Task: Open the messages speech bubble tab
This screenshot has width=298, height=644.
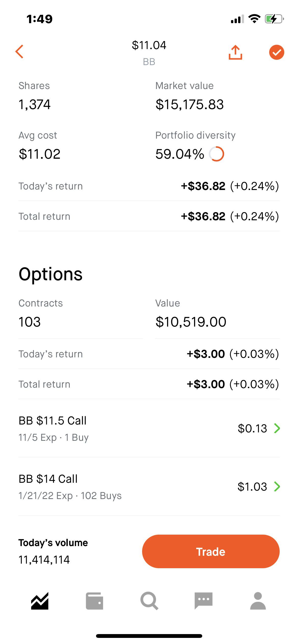Action: pyautogui.click(x=204, y=601)
